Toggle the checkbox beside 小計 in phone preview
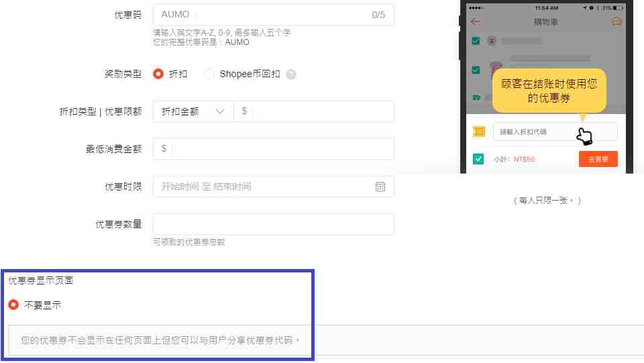644x363 pixels. pyautogui.click(x=478, y=159)
